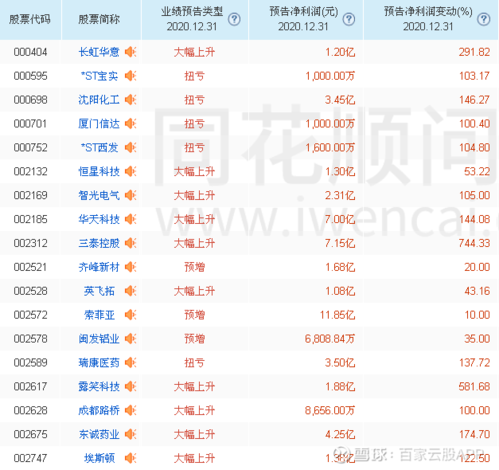Image resolution: width=499 pixels, height=470 pixels.
Task: Open stock link 英飞拓
Action: 99,291
